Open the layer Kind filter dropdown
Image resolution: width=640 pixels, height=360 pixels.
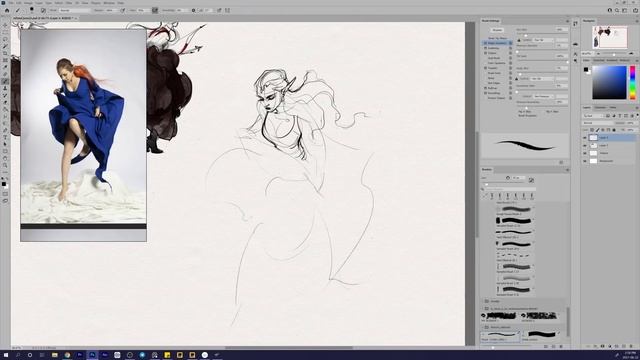(593, 116)
